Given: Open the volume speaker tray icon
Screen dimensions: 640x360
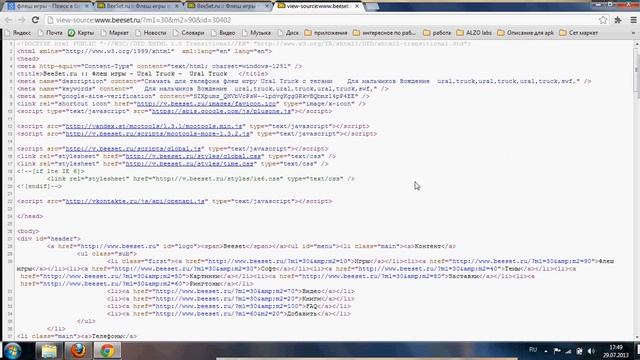Looking at the screenshot, I should point(591,351).
